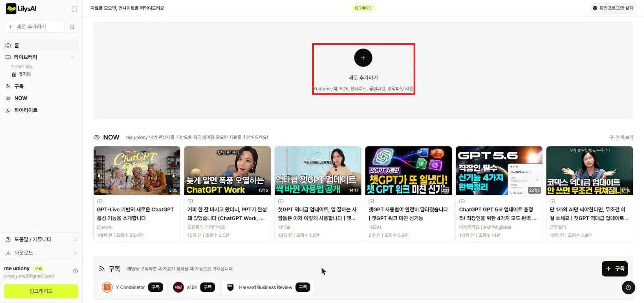Click the Harvard Business Review logo
This screenshot has height=303, width=644.
[x=230, y=287]
